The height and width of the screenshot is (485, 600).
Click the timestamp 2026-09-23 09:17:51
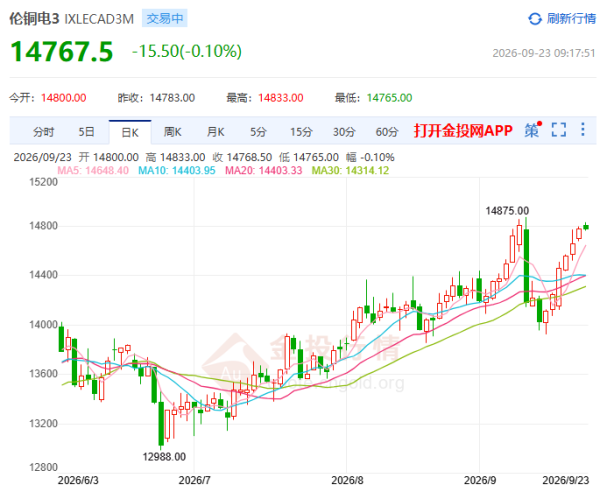pyautogui.click(x=544, y=53)
